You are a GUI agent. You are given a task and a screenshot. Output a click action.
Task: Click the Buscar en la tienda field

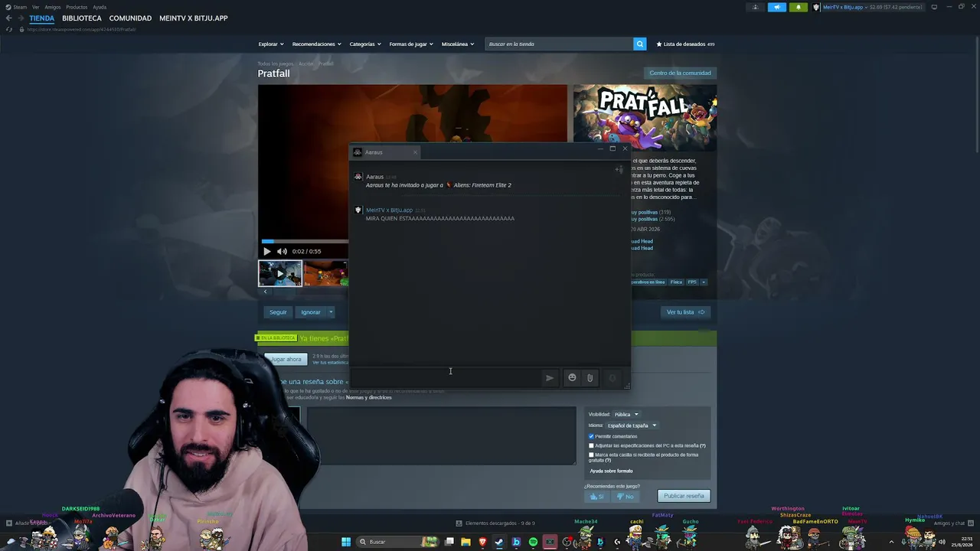coord(559,44)
